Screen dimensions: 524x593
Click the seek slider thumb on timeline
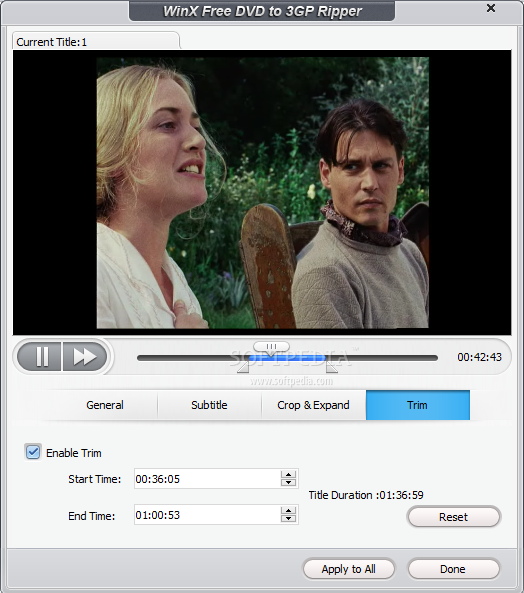tap(271, 347)
